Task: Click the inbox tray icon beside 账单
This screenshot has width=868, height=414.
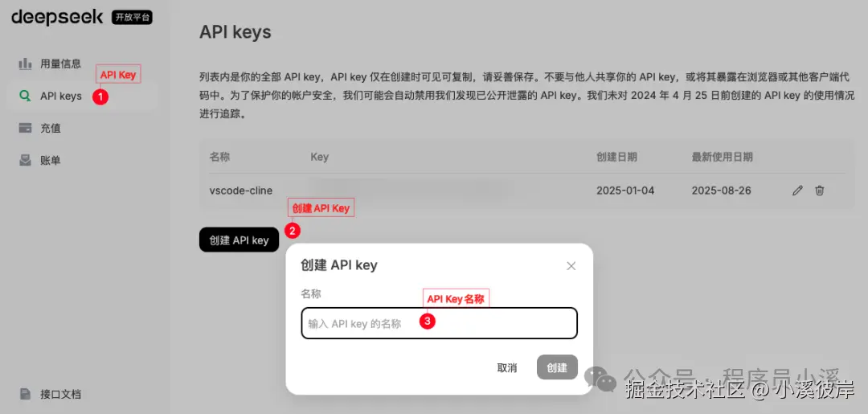Action: pos(25,161)
